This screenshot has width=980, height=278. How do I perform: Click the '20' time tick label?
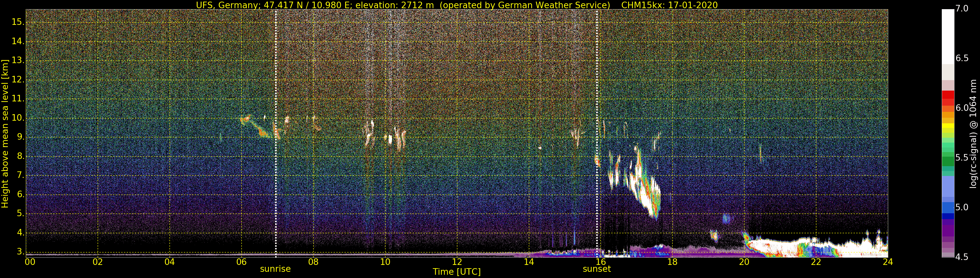tap(744, 262)
